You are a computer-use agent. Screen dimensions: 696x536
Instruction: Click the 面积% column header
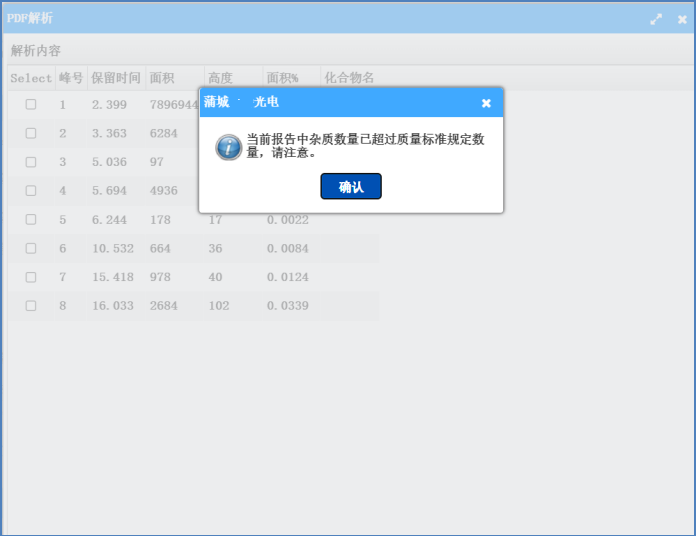point(282,78)
